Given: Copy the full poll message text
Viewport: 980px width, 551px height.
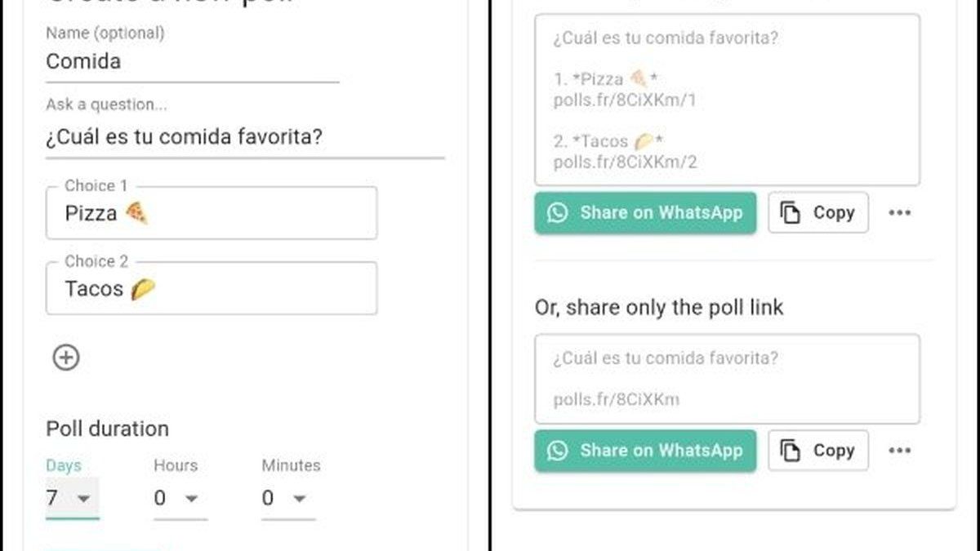Looking at the screenshot, I should [x=818, y=213].
